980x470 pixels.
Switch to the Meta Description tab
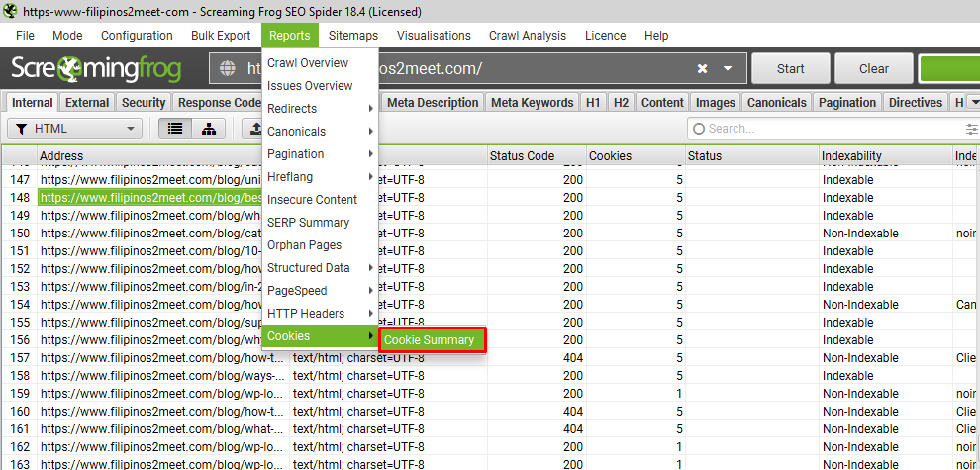point(433,103)
